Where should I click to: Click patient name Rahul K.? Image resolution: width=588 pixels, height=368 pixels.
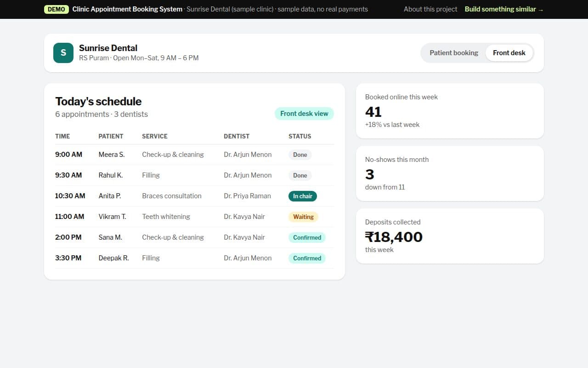111,175
